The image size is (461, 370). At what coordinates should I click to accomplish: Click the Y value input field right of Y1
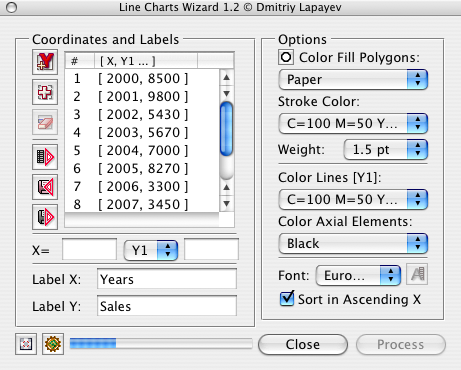211,249
